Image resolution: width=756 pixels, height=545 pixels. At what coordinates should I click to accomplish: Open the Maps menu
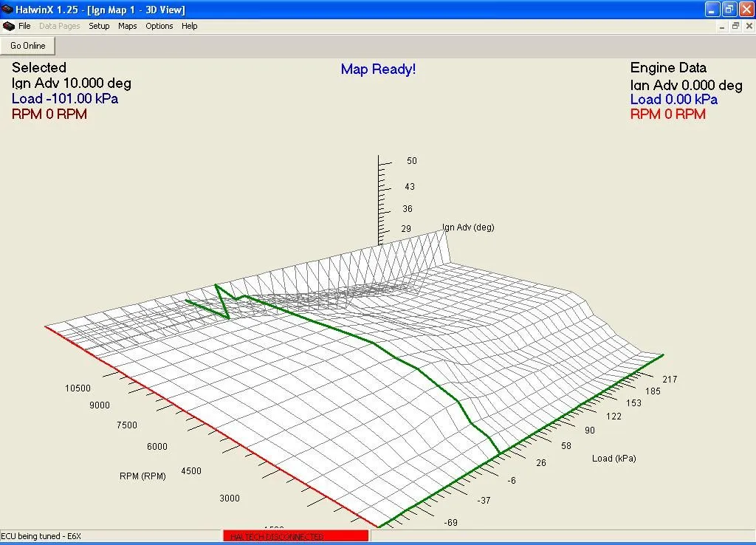pos(127,26)
